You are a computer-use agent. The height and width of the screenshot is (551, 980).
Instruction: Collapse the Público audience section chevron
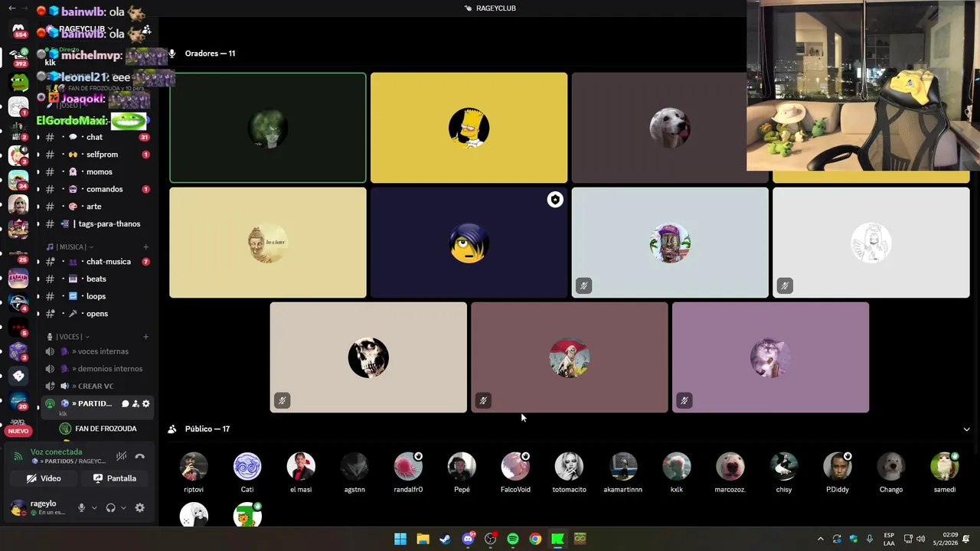966,429
